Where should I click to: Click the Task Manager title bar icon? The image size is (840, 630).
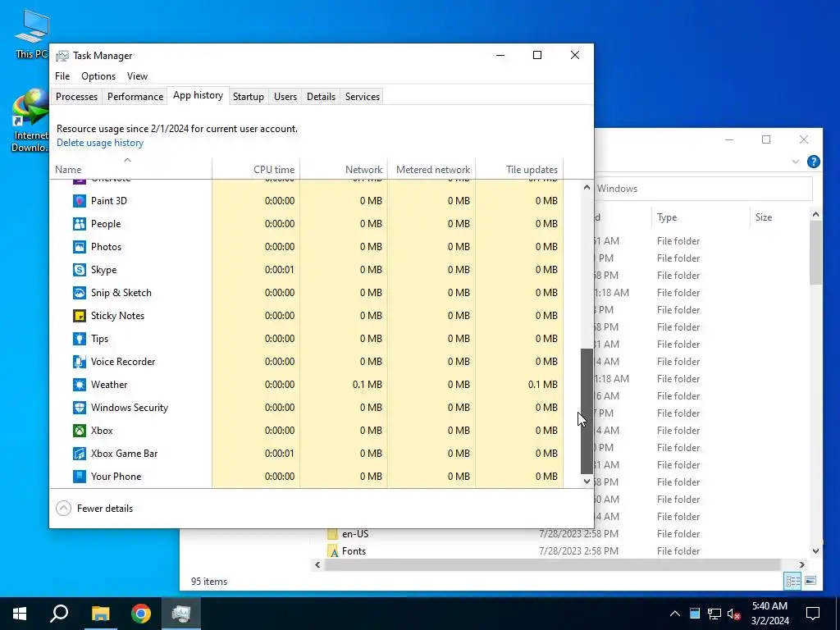click(62, 56)
